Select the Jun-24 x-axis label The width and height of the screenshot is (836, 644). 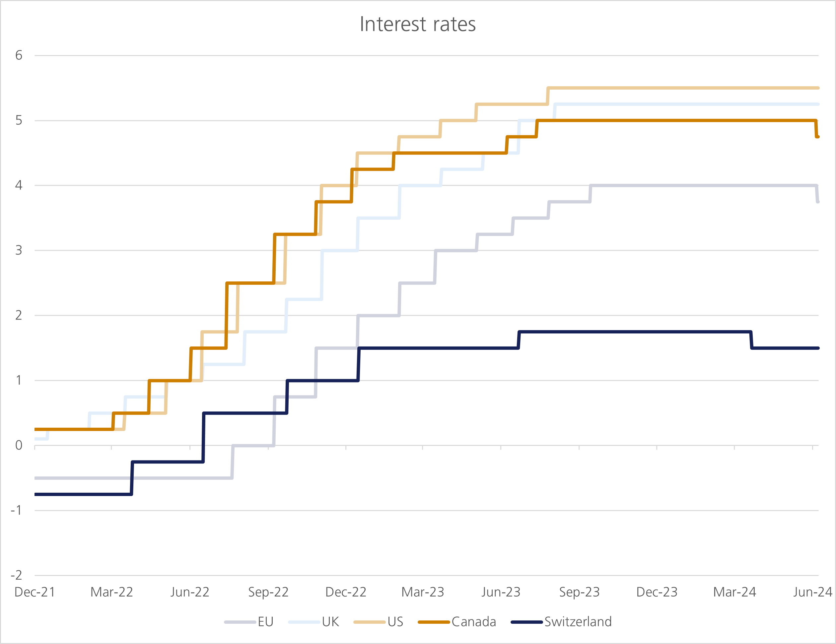(813, 592)
